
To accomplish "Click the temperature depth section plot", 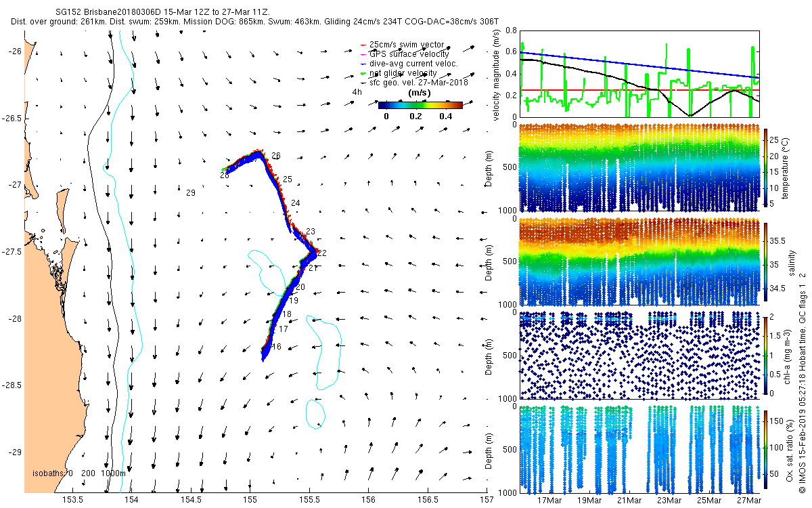I will (639, 167).
